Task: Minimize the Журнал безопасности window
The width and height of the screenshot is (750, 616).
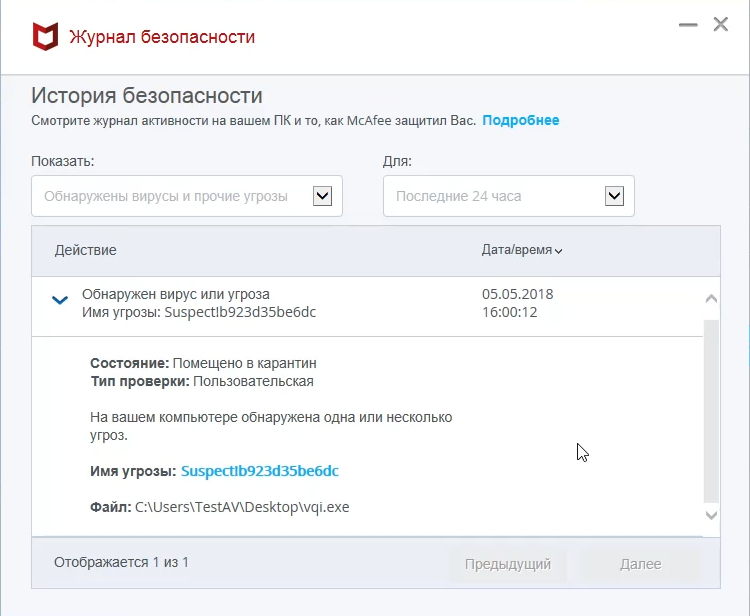Action: 687,25
